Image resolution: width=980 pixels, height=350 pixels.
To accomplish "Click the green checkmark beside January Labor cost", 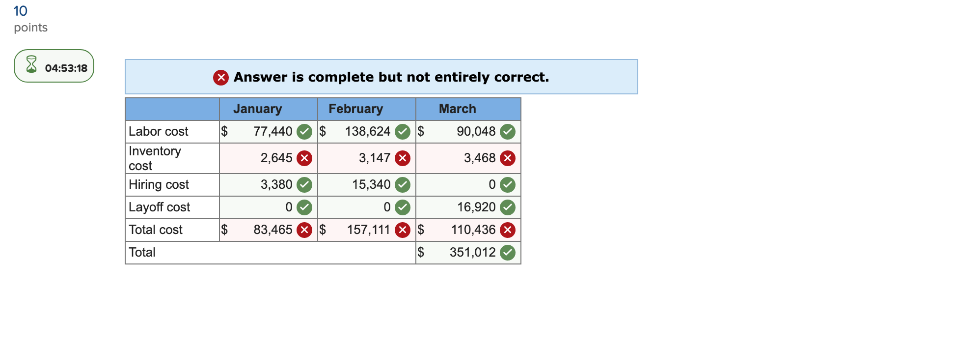I will (304, 132).
